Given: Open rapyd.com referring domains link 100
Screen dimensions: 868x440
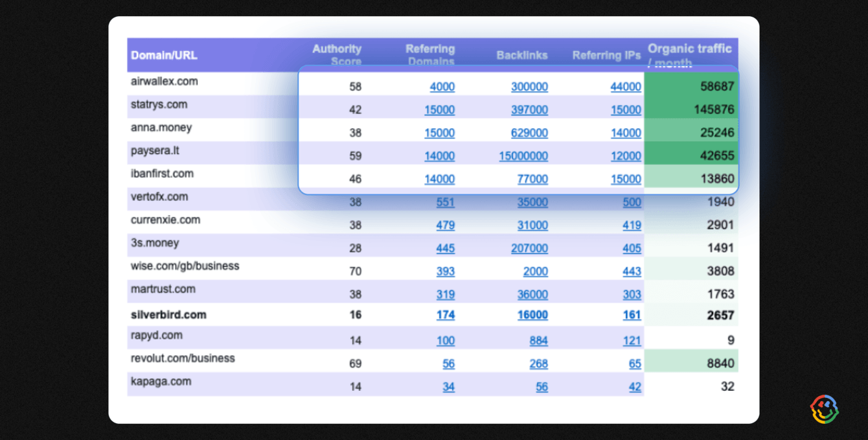Looking at the screenshot, I should coord(446,341).
